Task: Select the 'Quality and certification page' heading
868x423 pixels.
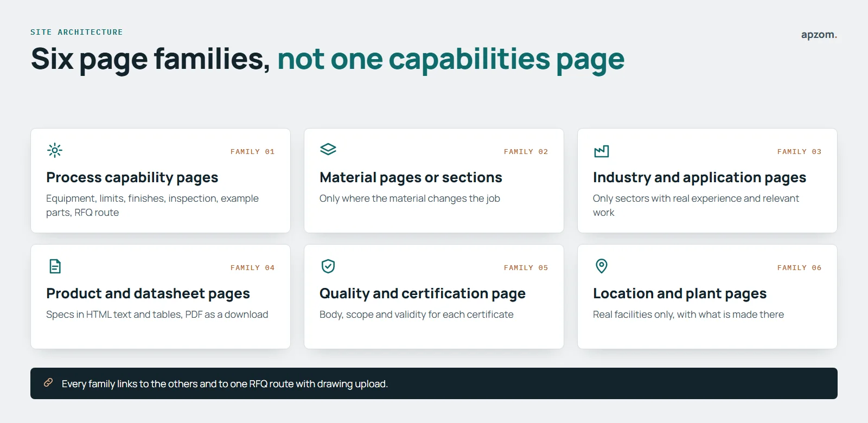Action: point(423,294)
